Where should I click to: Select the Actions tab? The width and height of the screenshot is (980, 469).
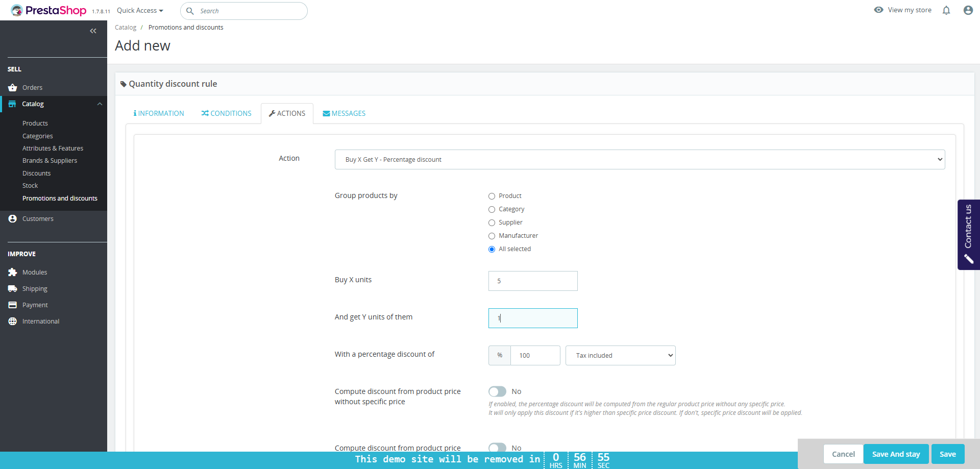tap(287, 113)
